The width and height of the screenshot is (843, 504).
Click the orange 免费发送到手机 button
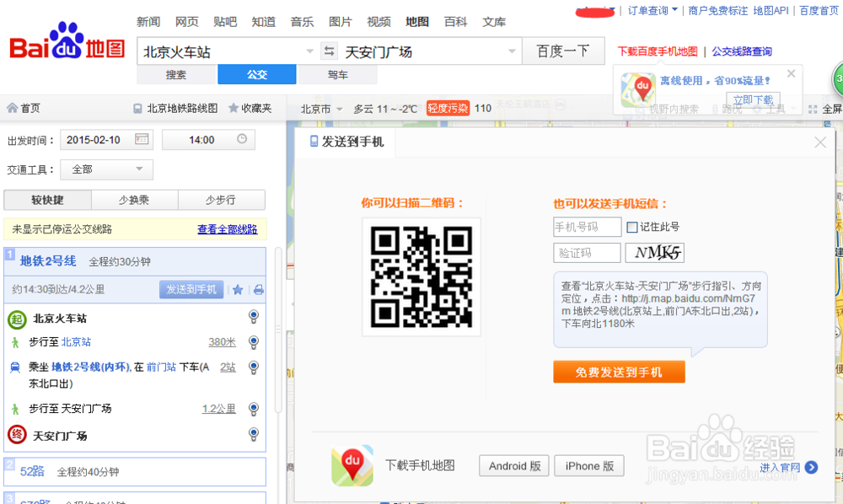[619, 372]
